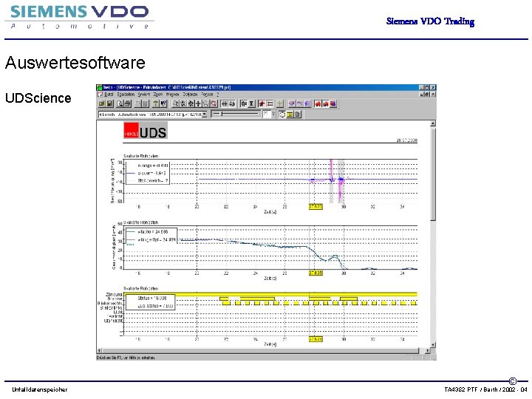532x399 pixels.
Task: Click yellow time marker under acceleration chart
Action: click(316, 207)
